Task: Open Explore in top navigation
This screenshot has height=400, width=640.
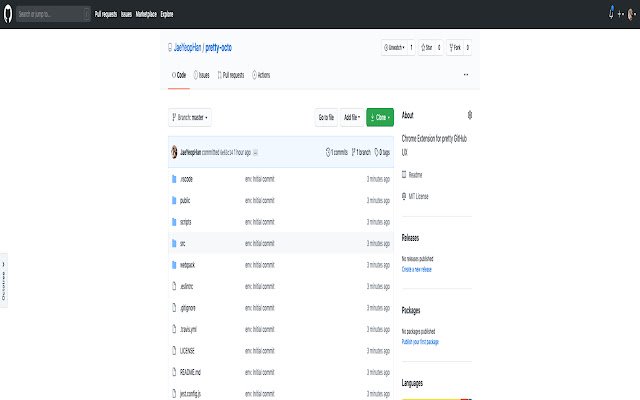Action: 167,14
